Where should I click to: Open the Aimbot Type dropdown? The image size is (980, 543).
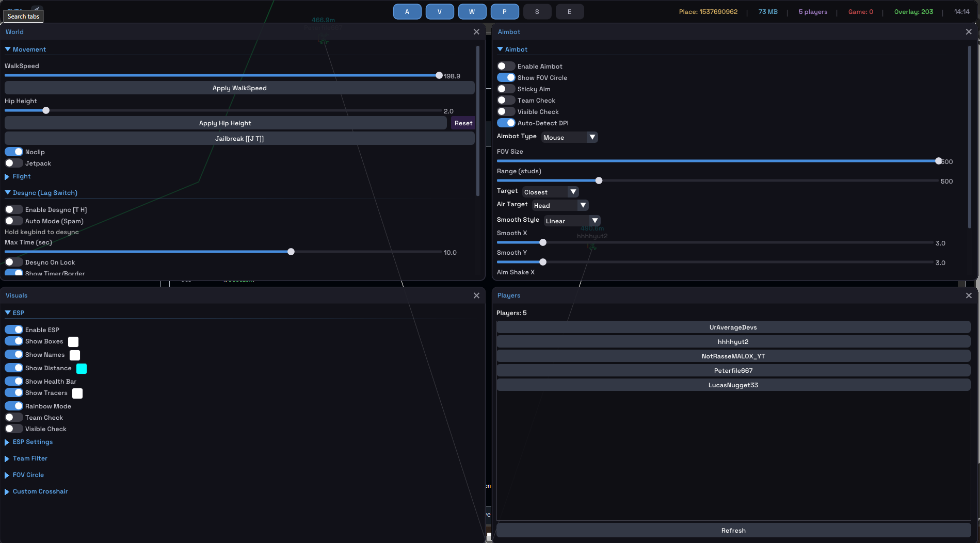569,138
